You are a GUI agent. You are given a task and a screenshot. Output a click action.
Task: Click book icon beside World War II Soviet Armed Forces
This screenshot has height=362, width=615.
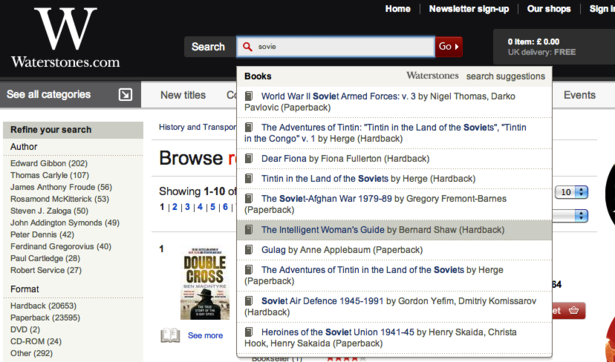coord(249,96)
